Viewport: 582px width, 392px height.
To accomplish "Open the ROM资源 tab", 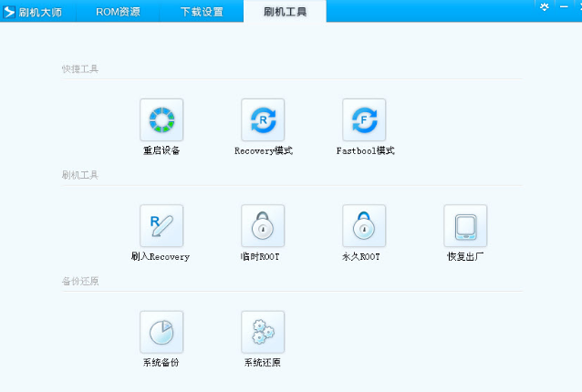I will (118, 12).
